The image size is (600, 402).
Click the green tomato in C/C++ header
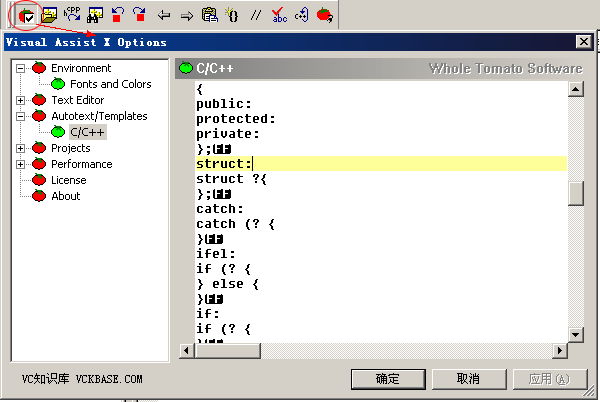pyautogui.click(x=186, y=68)
